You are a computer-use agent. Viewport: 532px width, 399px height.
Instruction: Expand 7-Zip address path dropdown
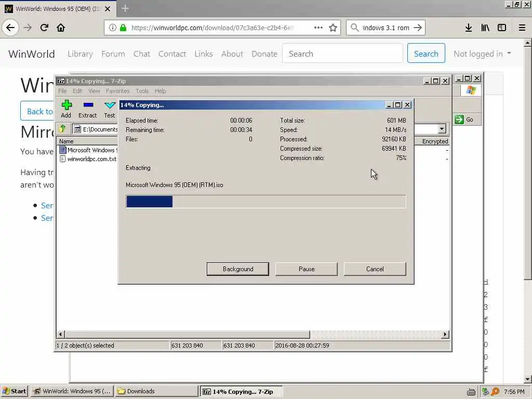442,129
